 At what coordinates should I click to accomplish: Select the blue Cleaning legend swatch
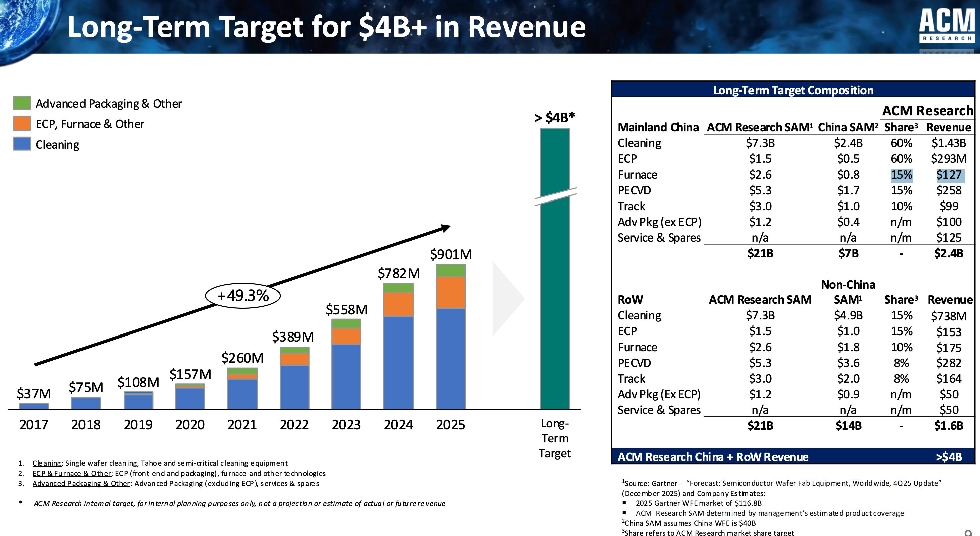click(22, 144)
